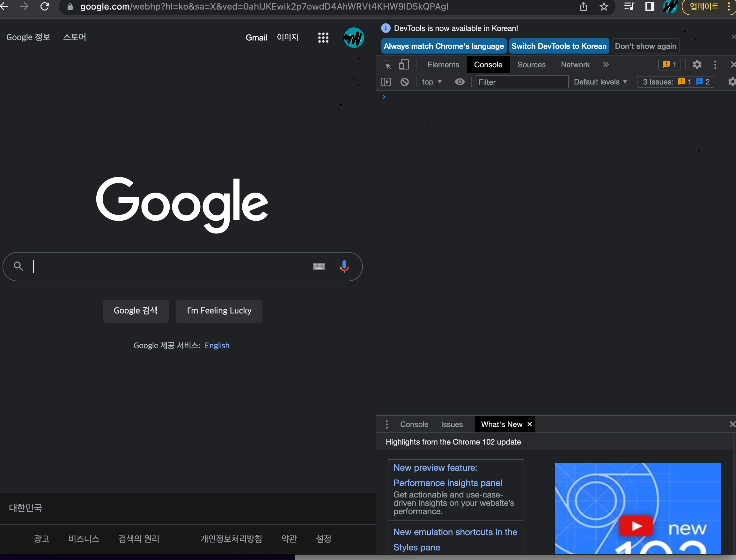Image resolution: width=736 pixels, height=560 pixels.
Task: Open the top context dropdown
Action: tap(432, 82)
